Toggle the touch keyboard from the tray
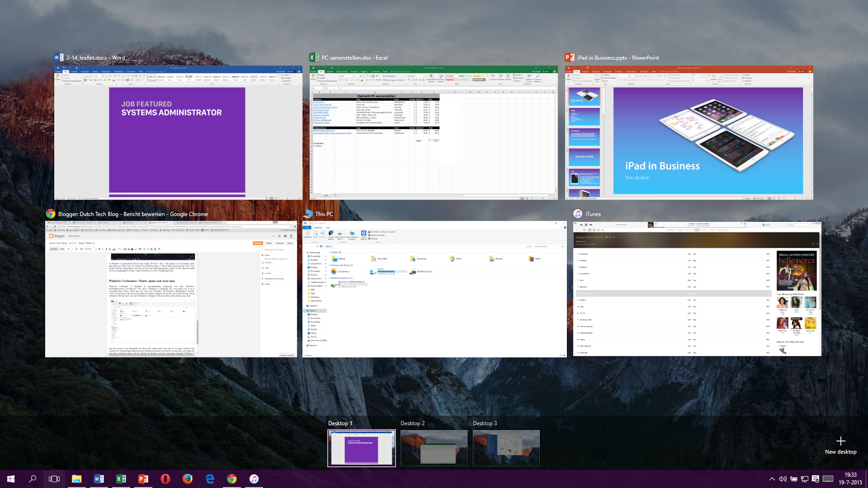868x488 pixels. (827, 479)
